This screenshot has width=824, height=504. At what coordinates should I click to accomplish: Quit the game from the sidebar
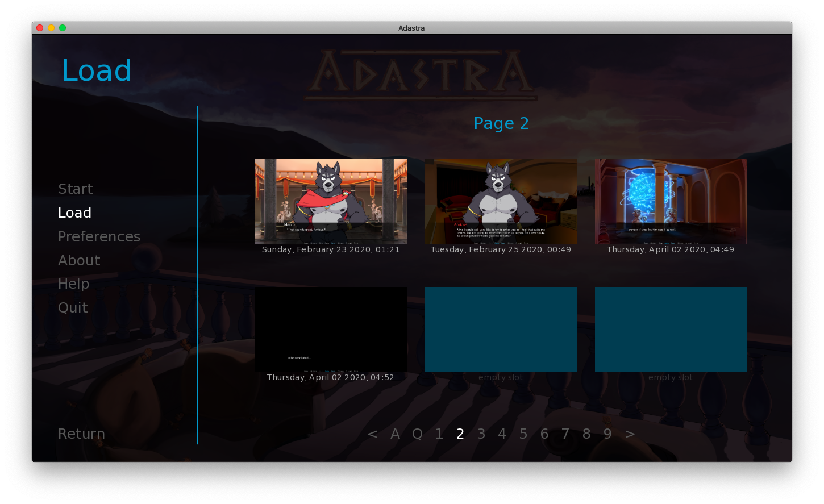[73, 307]
